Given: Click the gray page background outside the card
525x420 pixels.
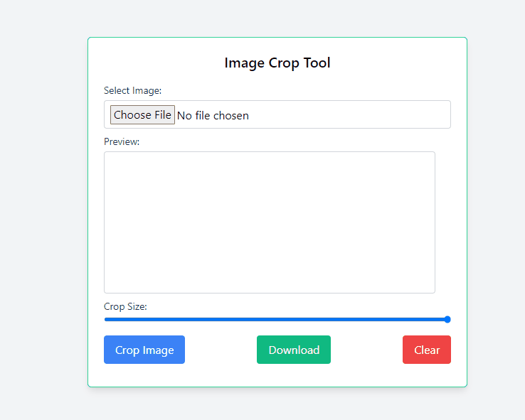Looking at the screenshot, I should [43, 213].
